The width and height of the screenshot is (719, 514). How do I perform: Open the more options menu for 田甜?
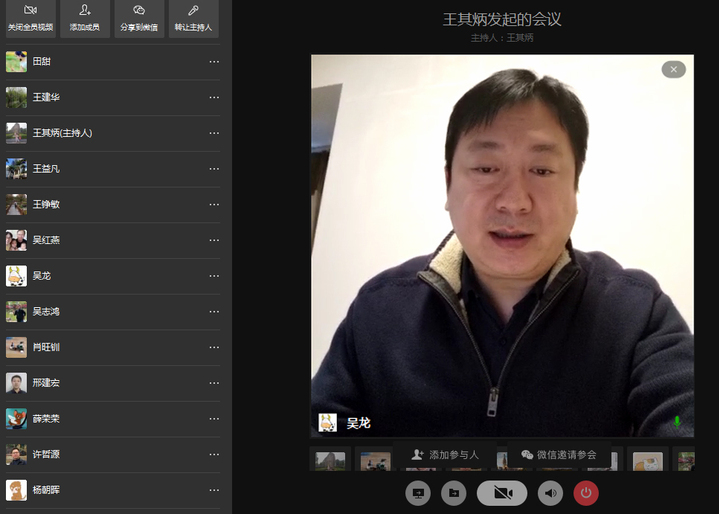click(x=214, y=62)
